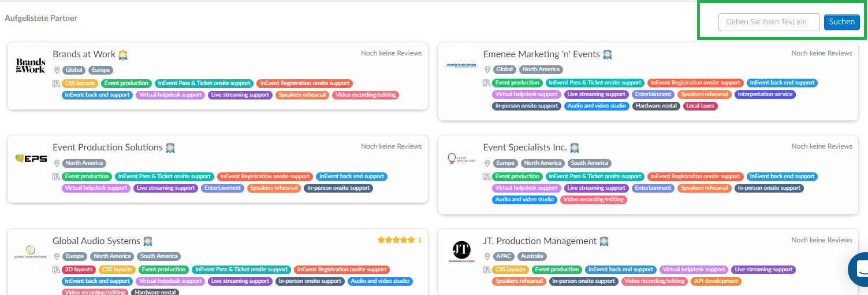Select North America tag in Event Production Solutions
Viewport: 868px width, 295px height.
[x=84, y=163]
